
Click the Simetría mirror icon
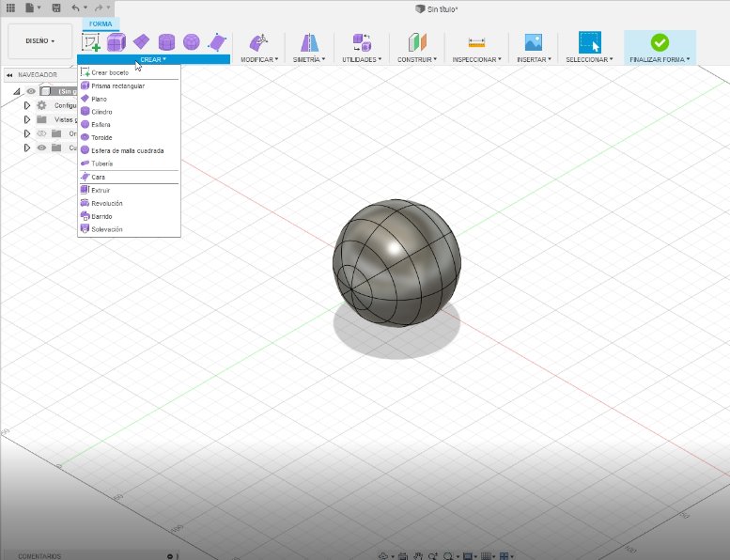click(308, 42)
